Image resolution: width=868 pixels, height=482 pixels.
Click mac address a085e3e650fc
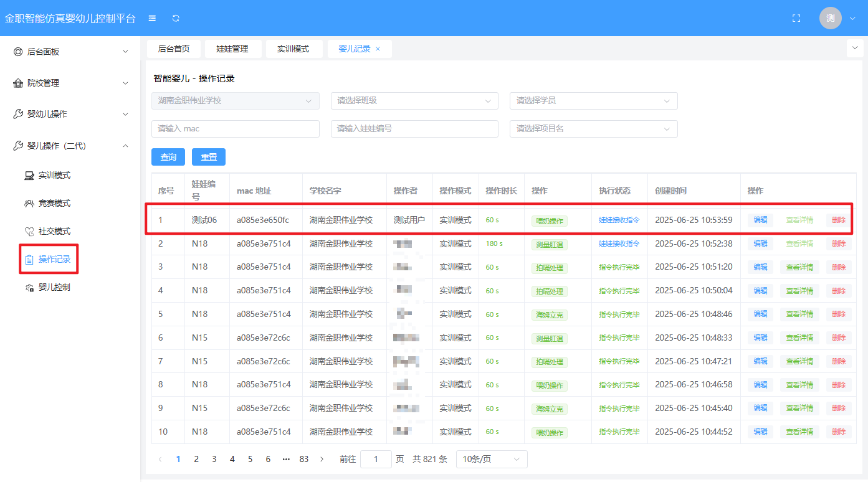click(x=262, y=220)
